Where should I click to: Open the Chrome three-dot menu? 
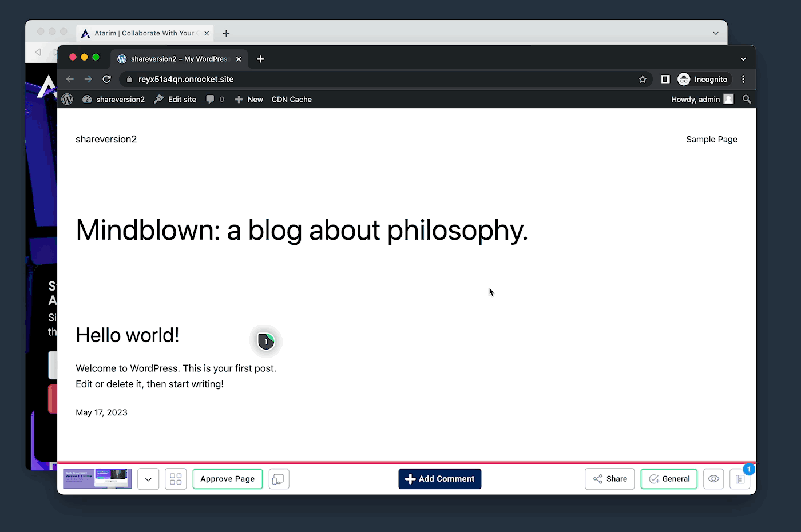tap(743, 80)
